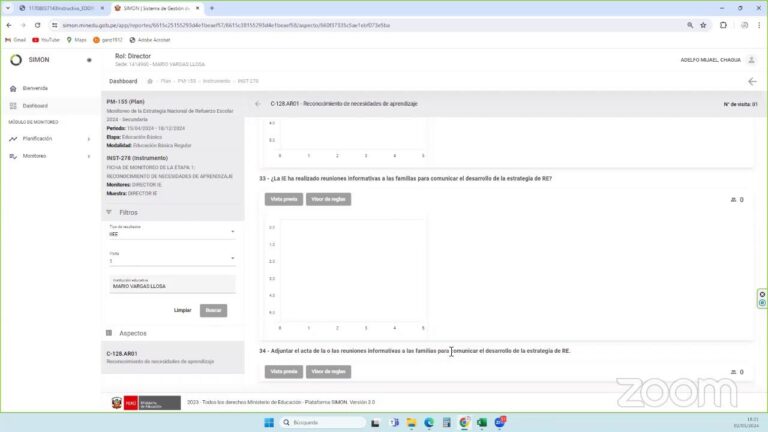Screen dimensions: 768x432
Task: Click the browser zoom magnifier icon
Action: [x=690, y=25]
